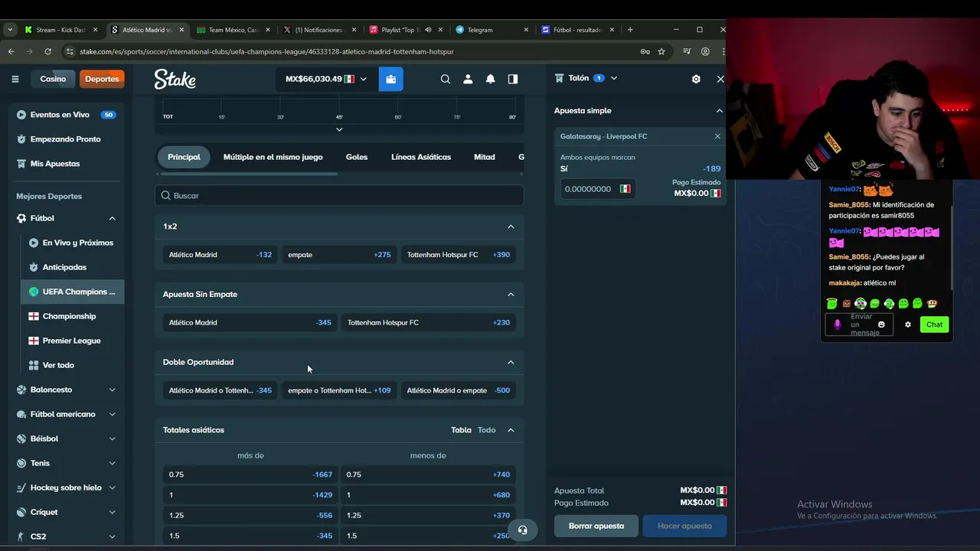Open chat settings gear in overlay
980x551 pixels.
click(x=908, y=324)
